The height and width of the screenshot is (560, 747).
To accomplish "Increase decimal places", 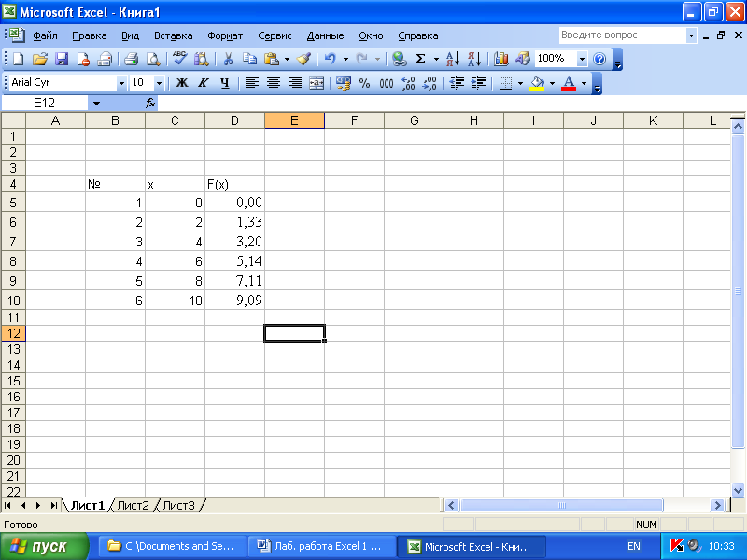I will [408, 83].
